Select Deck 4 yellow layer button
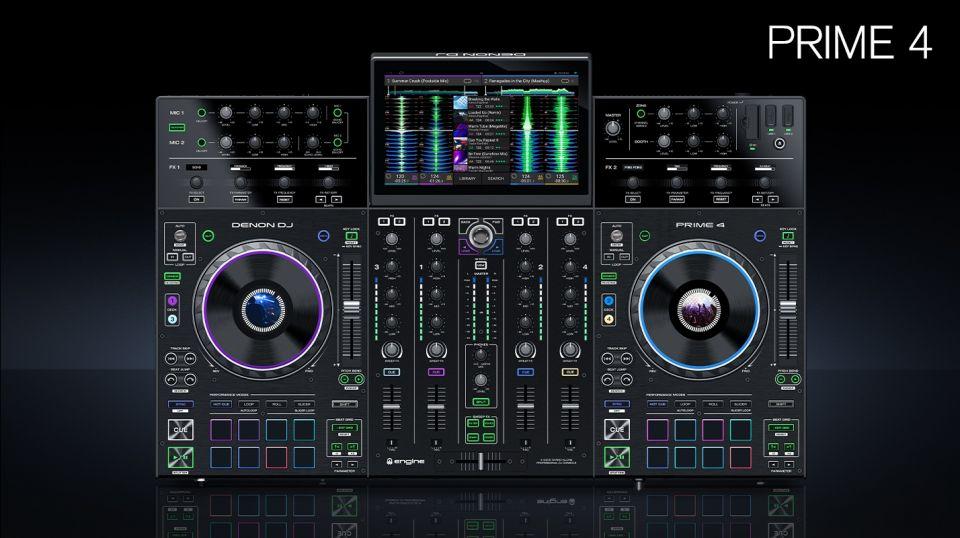Viewport: 960px width, 538px height. [x=609, y=319]
